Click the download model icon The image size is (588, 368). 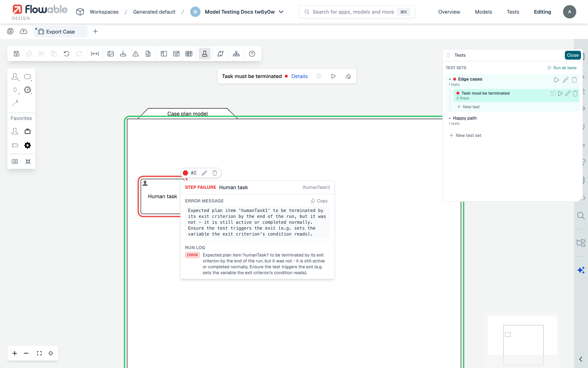123,54
